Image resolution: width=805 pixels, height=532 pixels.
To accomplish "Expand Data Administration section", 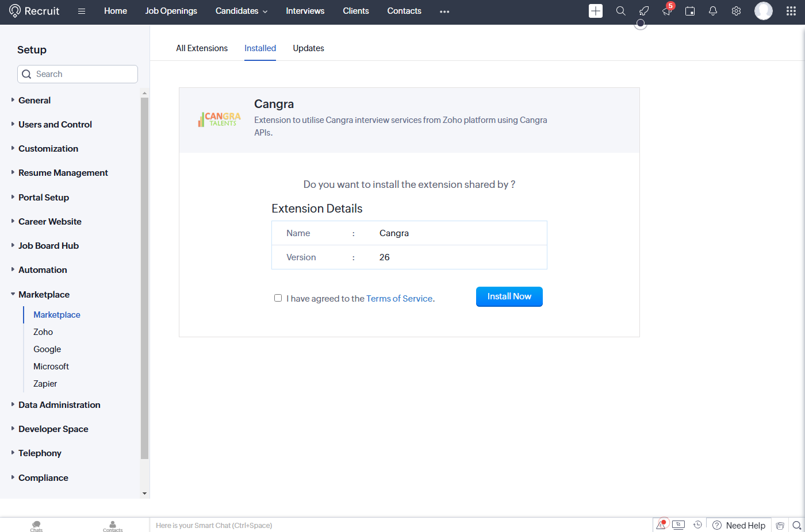I will pyautogui.click(x=59, y=404).
